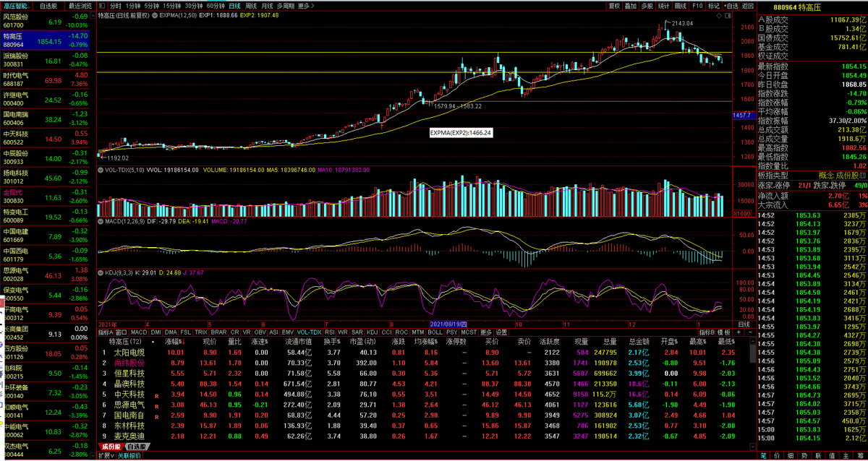Viewport: 868px width, 461px height.
Task: Open 指标B selector
Action: click(707, 332)
